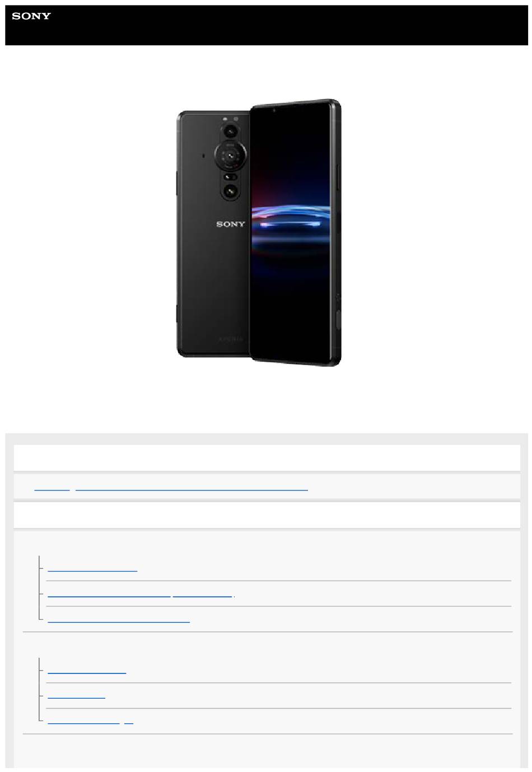Click the large main camera lens on the phone
Viewport: 532px width, 772px height.
coord(230,155)
